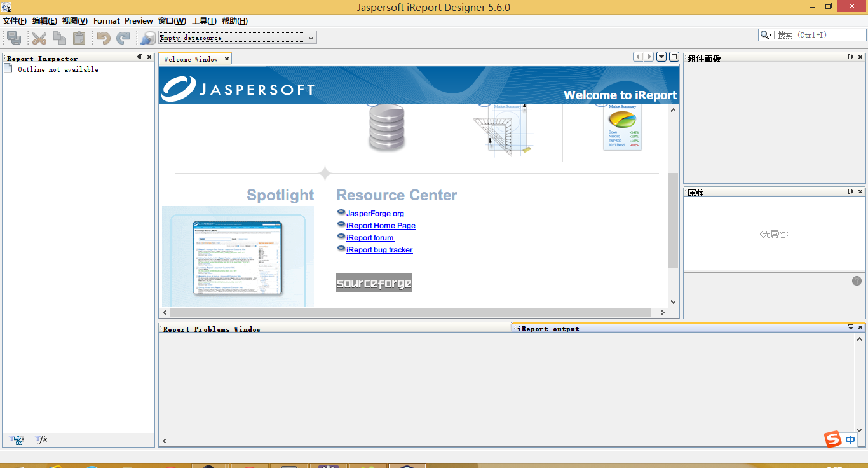Click the Sogou input icon in tray
This screenshot has width=868, height=468.
pyautogui.click(x=832, y=439)
